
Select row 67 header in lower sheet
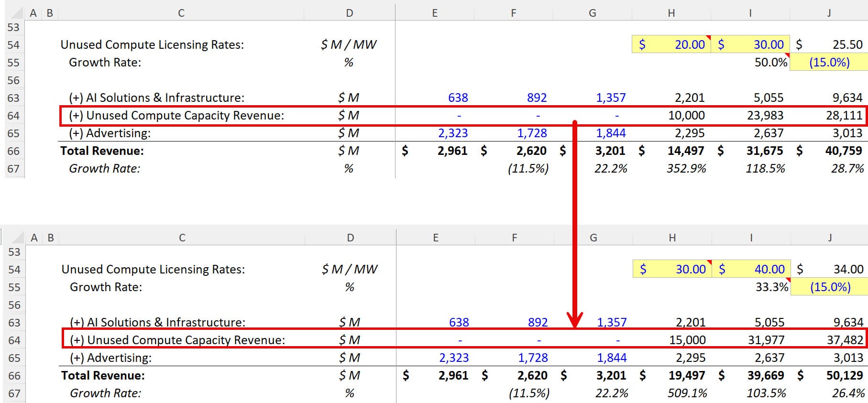click(15, 393)
